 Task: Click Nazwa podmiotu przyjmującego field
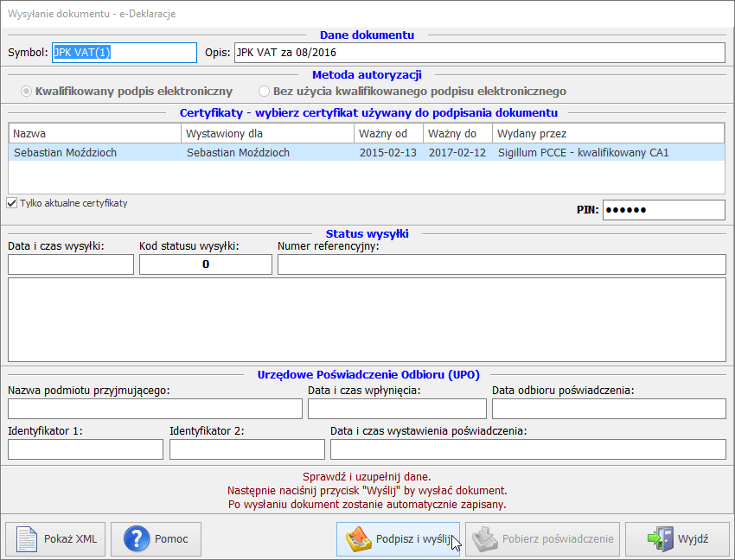(155, 409)
